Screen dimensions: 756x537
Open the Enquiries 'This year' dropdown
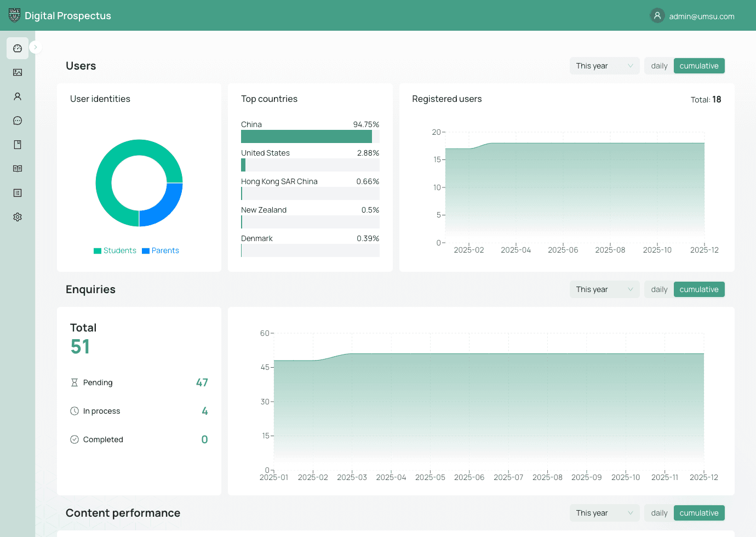pyautogui.click(x=604, y=289)
